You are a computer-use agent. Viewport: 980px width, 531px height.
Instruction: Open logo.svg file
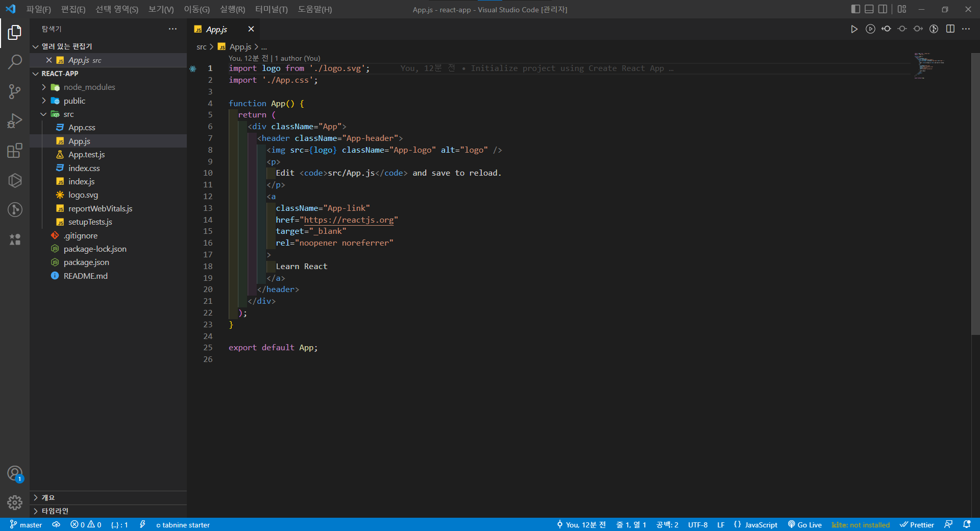click(x=108, y=195)
